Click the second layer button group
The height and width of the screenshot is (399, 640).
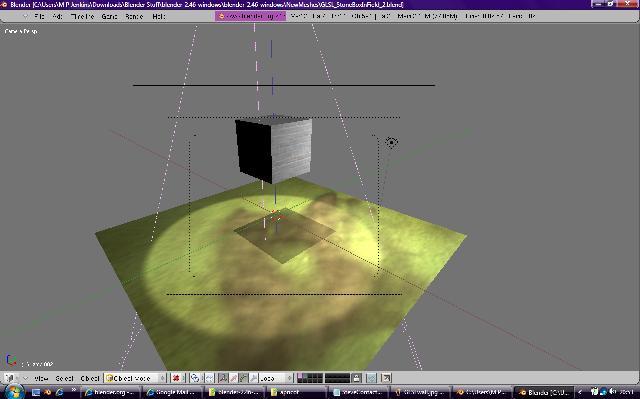pos(337,378)
